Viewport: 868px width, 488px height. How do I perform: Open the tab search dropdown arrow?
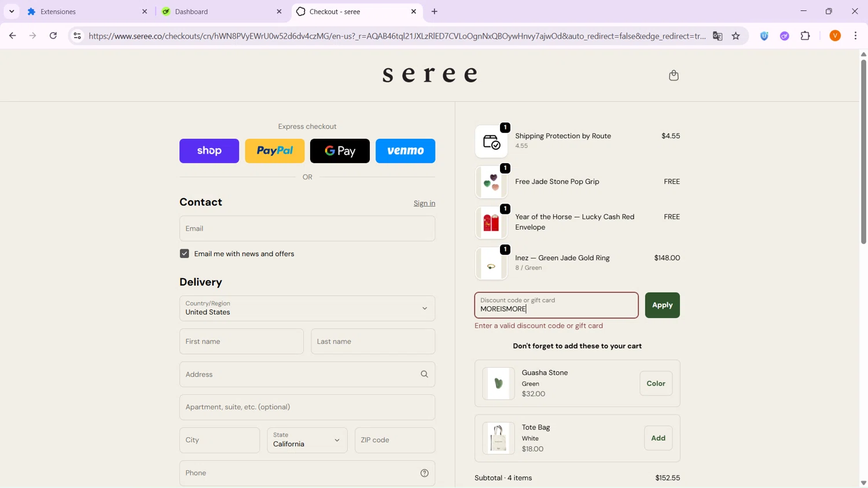point(12,12)
